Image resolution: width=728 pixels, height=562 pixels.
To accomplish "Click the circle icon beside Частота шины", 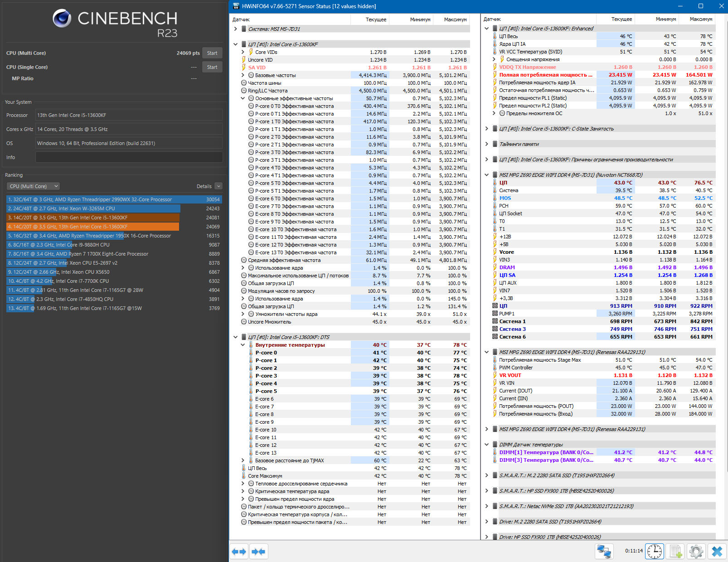I will click(x=244, y=83).
